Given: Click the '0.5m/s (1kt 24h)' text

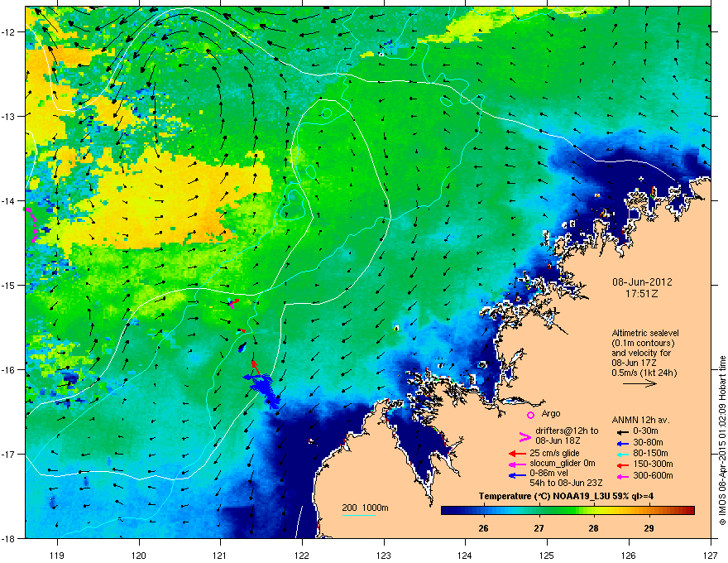Looking at the screenshot, I should tap(644, 373).
